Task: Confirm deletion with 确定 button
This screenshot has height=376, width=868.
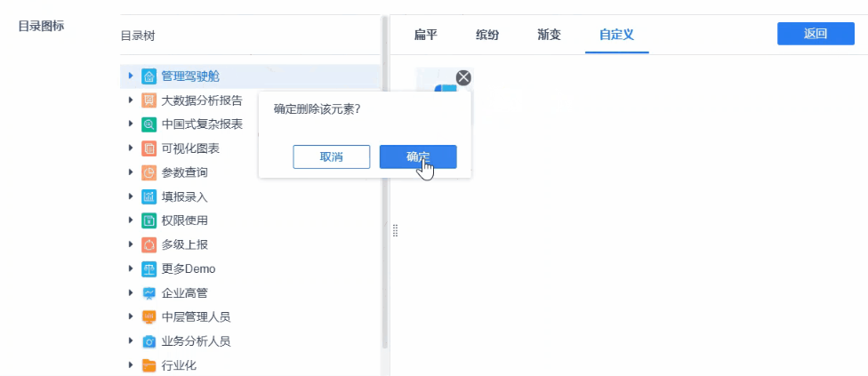Action: point(418,156)
